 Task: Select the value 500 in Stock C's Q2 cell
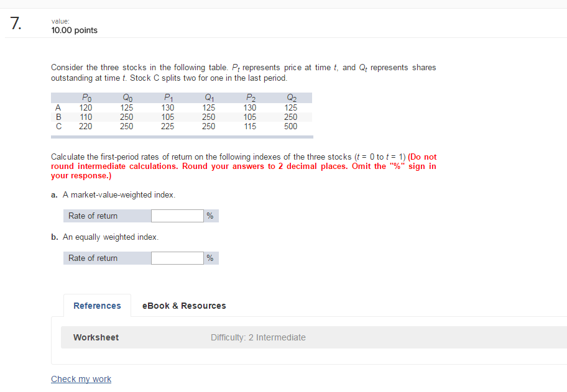(x=290, y=126)
